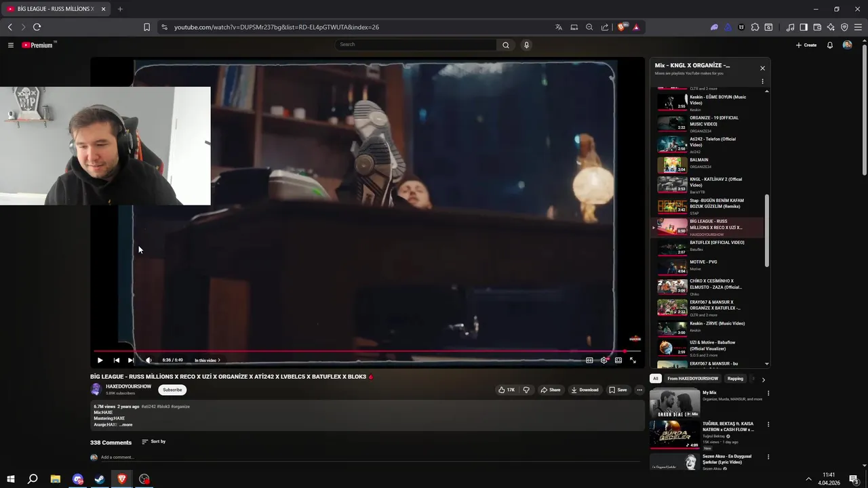Select the 'From HAXEDOYOURSHOW' chip

[x=692, y=379]
